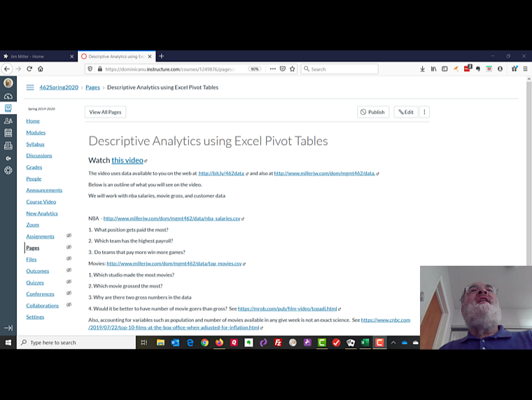Open the mrob.com topadj.html link
This screenshot has height=400, width=532.
[x=288, y=309]
